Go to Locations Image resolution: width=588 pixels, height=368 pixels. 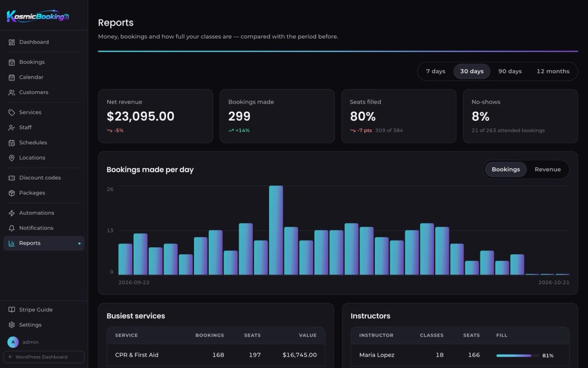pos(44,158)
